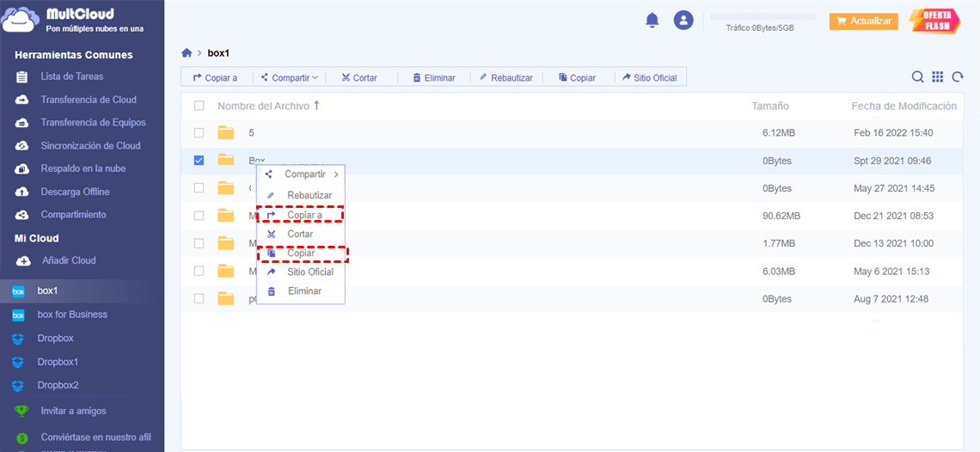Click Sitio Oficial toolbar button
980x452 pixels.
coord(649,77)
